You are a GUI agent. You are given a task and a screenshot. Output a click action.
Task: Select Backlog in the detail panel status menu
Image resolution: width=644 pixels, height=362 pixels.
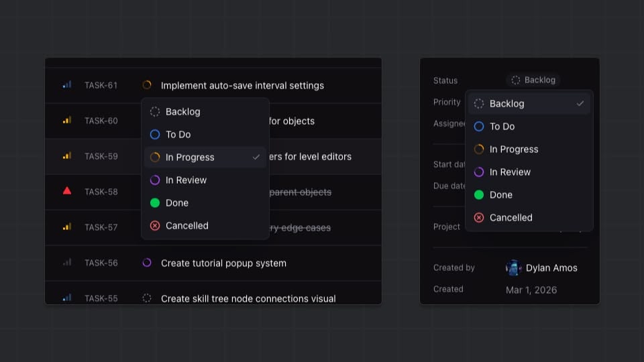[x=529, y=103]
